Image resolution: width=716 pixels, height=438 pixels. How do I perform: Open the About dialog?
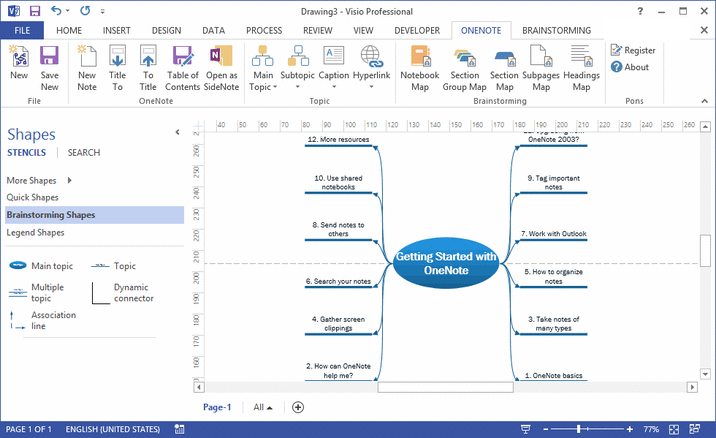point(630,67)
